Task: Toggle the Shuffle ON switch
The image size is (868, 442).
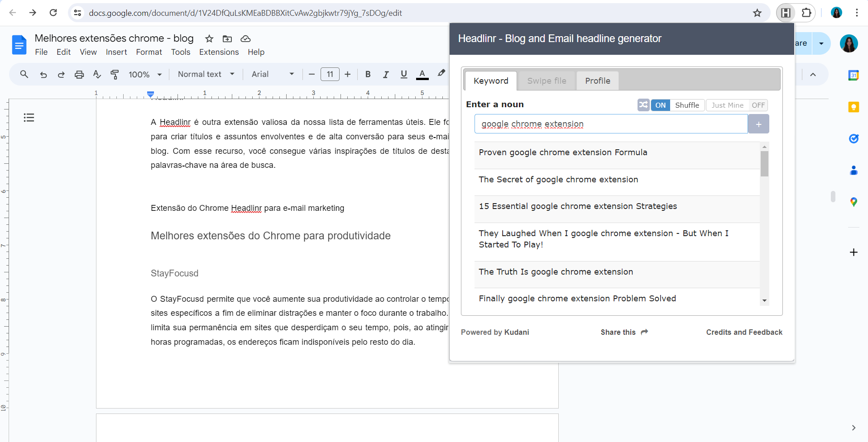Action: pos(660,105)
